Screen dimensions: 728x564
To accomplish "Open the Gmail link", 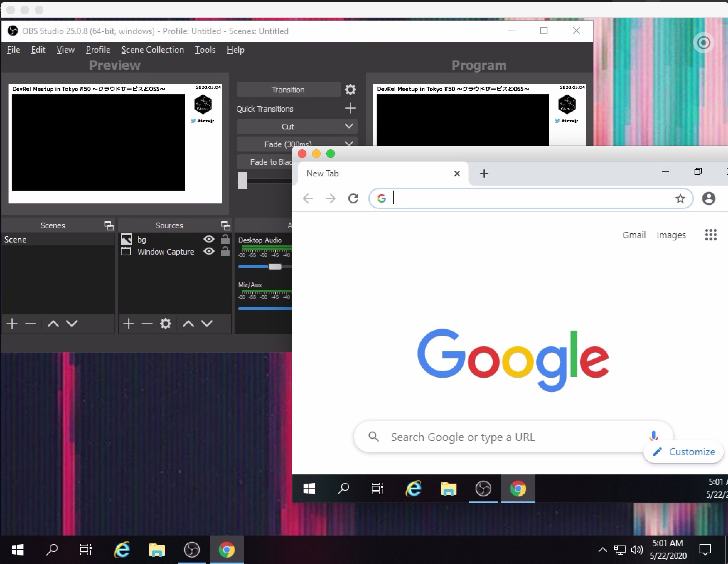I will coord(634,235).
